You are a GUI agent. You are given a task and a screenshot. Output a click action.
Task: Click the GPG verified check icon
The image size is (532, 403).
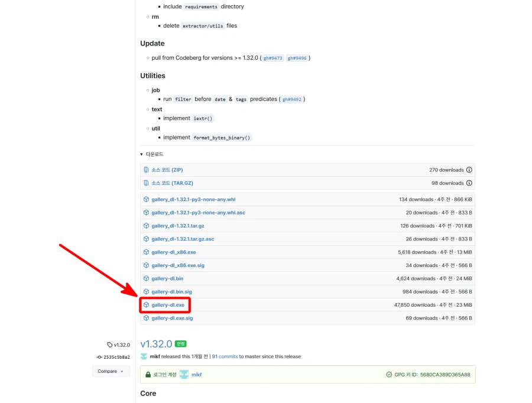[x=389, y=375]
